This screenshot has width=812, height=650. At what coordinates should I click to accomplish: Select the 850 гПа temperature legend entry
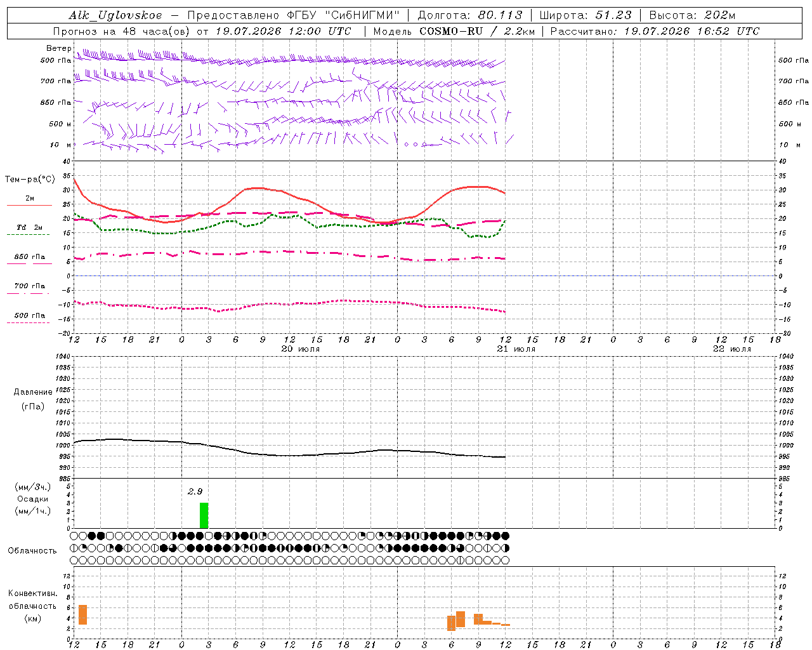coord(29,257)
